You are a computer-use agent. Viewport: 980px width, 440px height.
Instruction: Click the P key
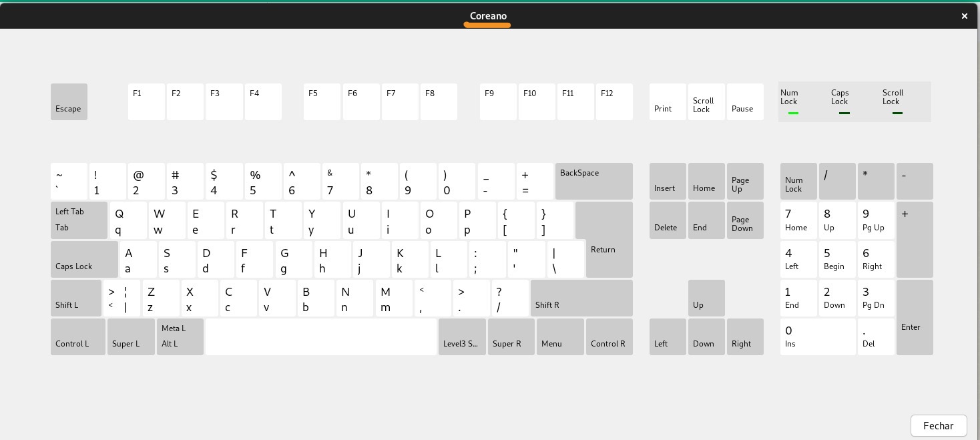pyautogui.click(x=477, y=220)
